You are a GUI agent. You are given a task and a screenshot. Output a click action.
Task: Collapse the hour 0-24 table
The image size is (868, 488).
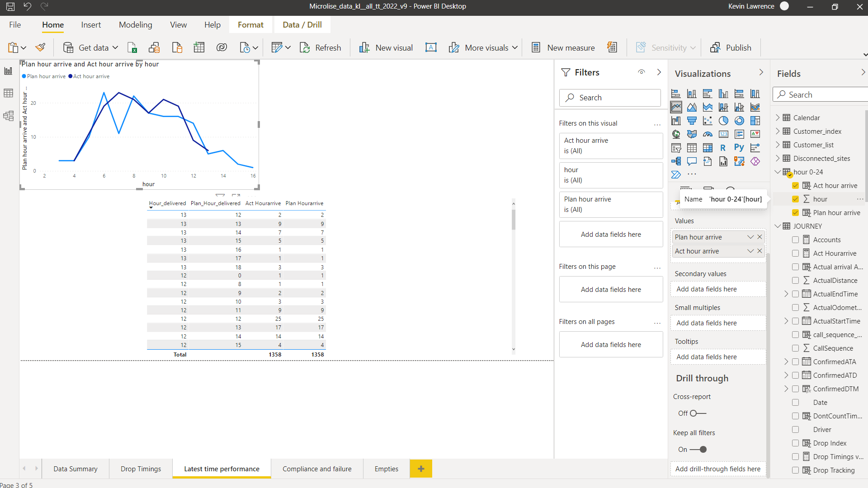tap(778, 172)
